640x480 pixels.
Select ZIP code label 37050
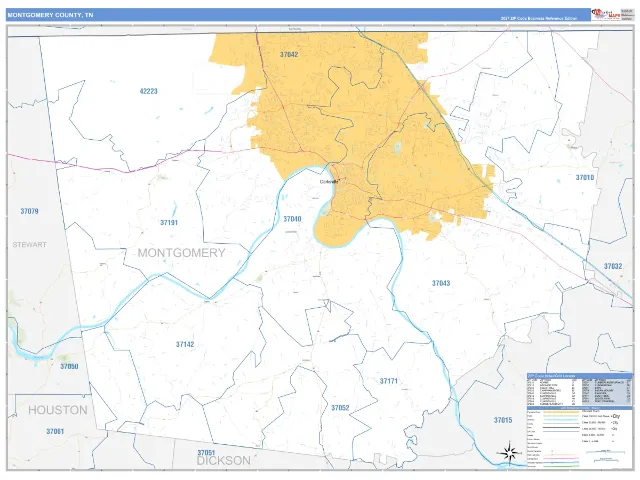click(x=69, y=366)
